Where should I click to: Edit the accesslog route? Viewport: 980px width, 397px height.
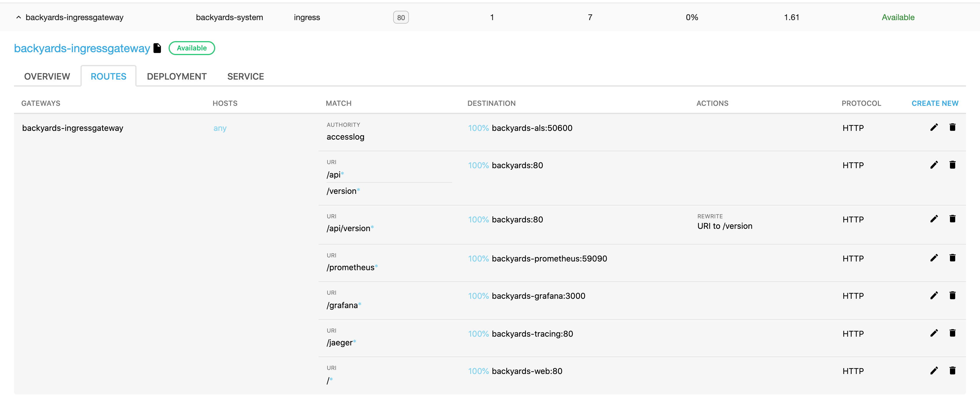[x=934, y=127]
